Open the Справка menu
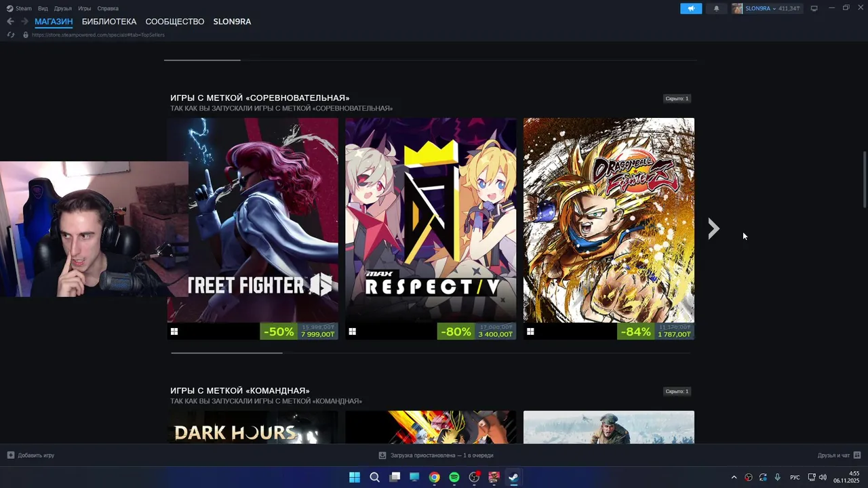 (x=108, y=8)
